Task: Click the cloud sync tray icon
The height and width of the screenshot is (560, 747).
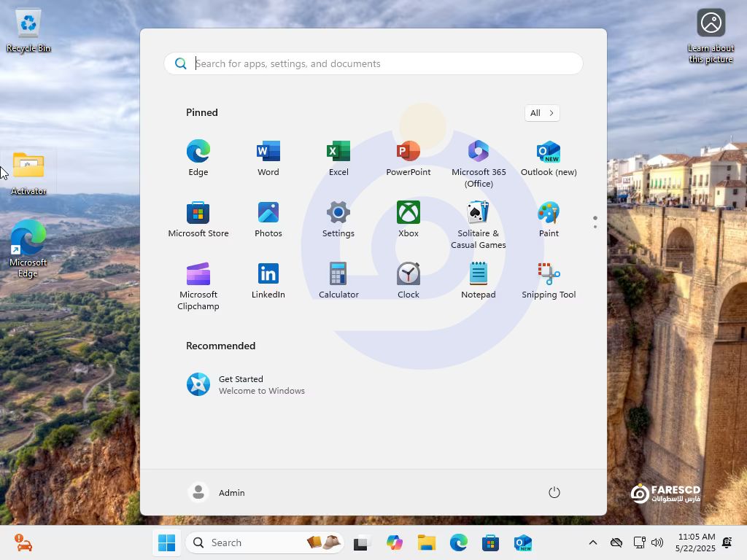Action: 616,542
